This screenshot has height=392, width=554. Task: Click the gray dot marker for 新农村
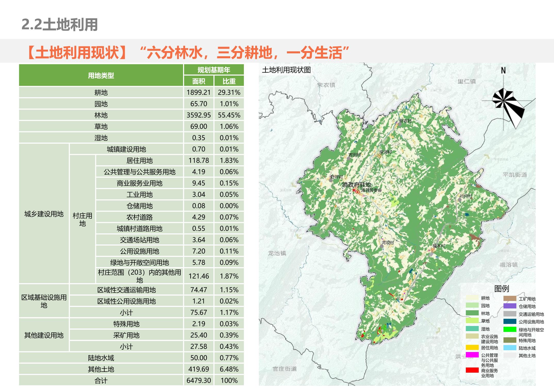tap(400, 124)
